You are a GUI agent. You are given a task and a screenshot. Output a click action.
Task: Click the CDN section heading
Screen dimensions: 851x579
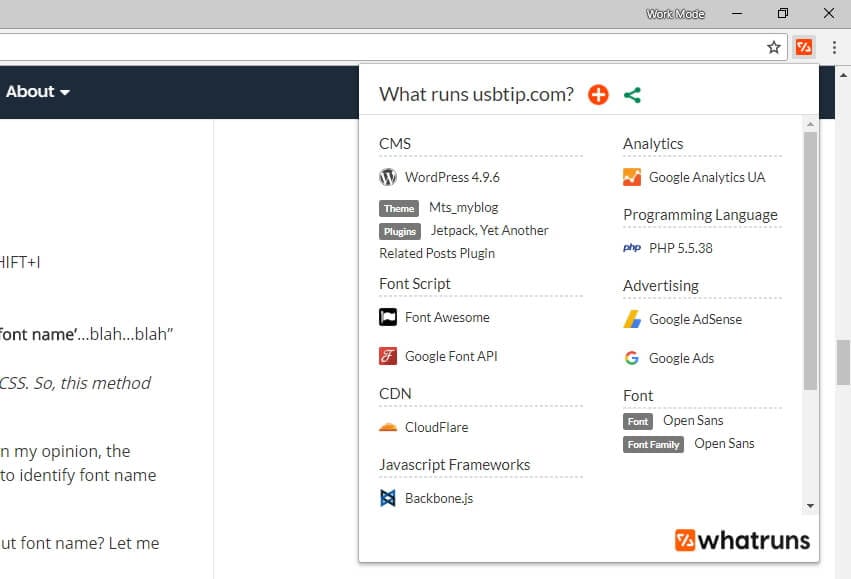tap(395, 393)
